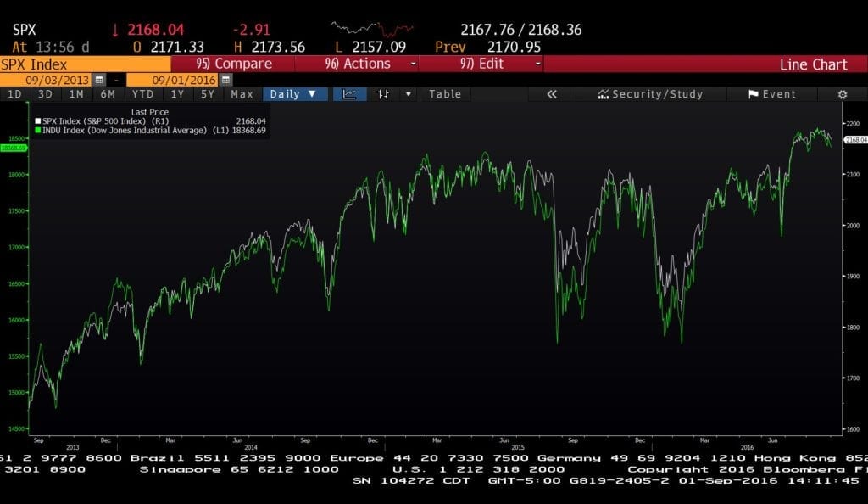Screen dimensions: 868x504
Task: Select the 1Y time range
Action: pos(177,94)
